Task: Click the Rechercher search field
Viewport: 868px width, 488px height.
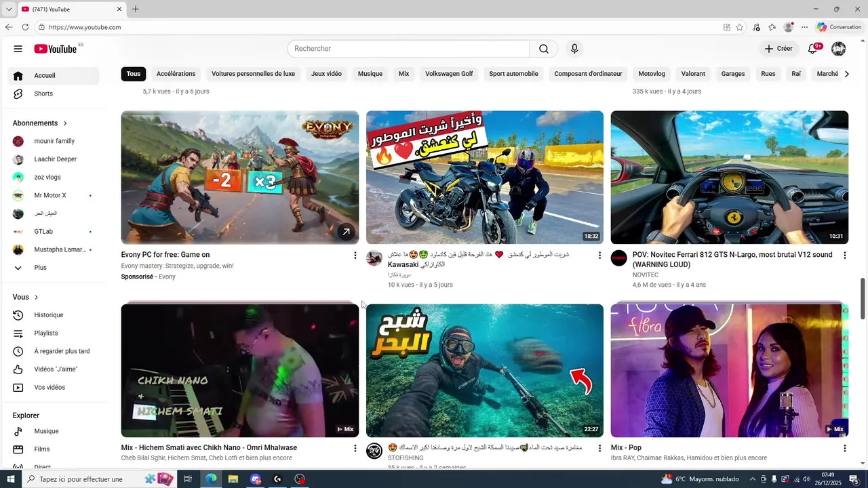Action: pos(408,49)
